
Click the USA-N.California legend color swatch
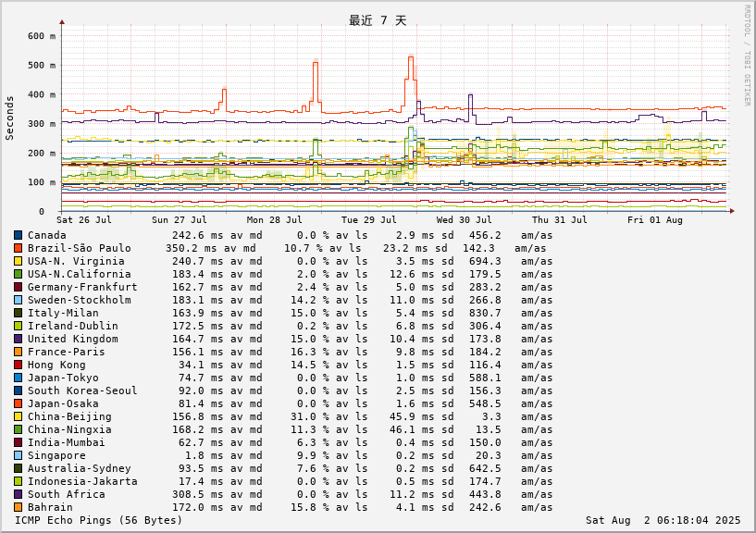(x=18, y=275)
